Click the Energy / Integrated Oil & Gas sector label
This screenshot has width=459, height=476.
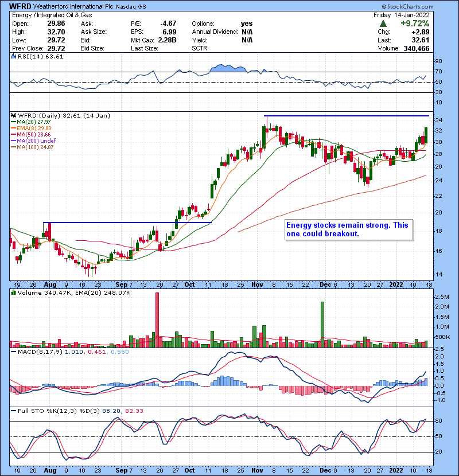[52, 15]
